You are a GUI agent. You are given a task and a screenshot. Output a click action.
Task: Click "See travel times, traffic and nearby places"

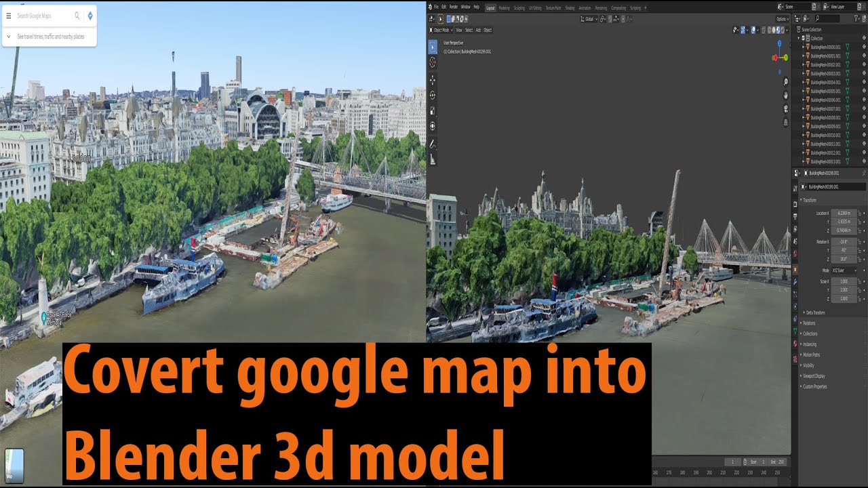pyautogui.click(x=51, y=37)
